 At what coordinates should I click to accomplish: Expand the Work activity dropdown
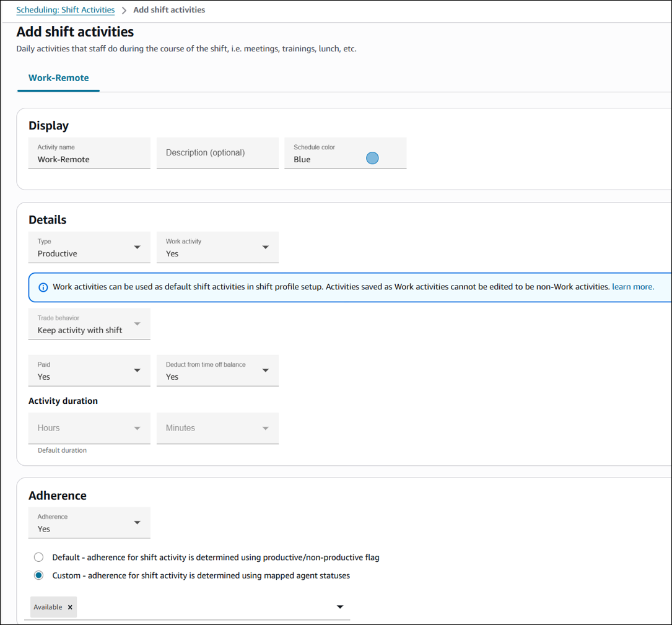(217, 248)
